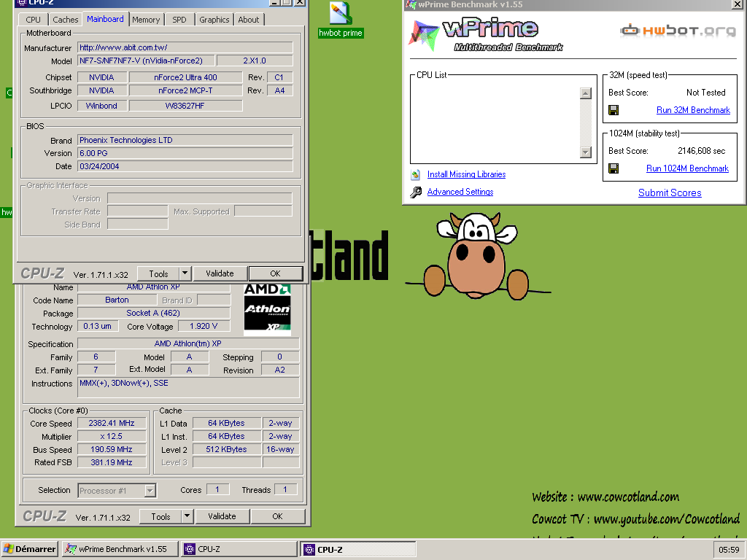This screenshot has width=747, height=560.
Task: Click OK in front CPU-Z Mainboard window
Action: [275, 273]
